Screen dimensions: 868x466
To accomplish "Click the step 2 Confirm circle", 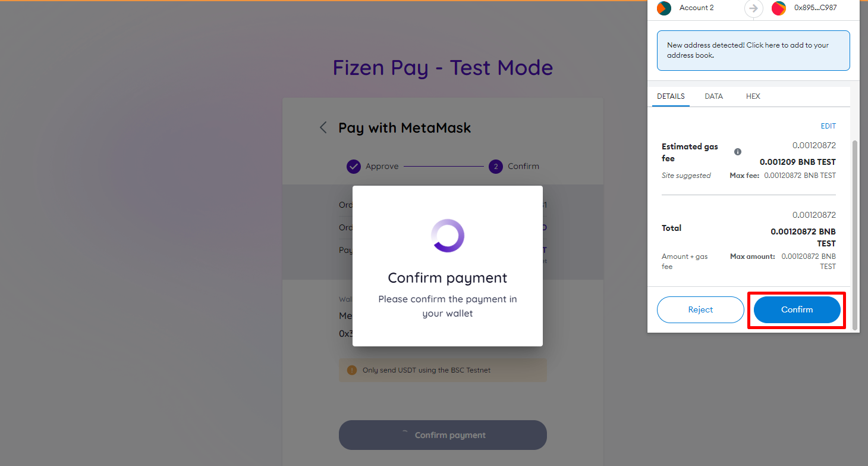I will coord(496,166).
